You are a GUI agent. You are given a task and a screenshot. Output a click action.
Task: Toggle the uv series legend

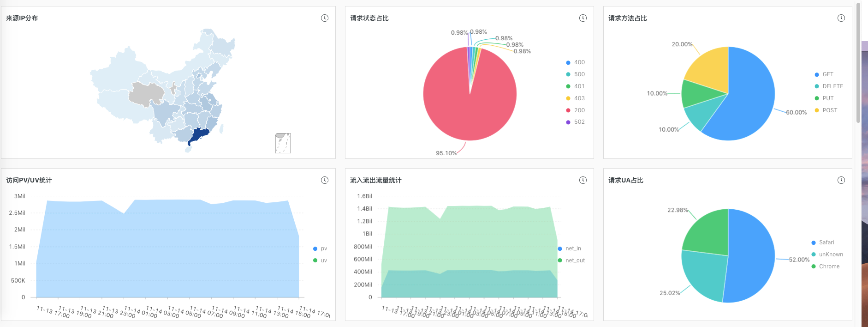320,260
